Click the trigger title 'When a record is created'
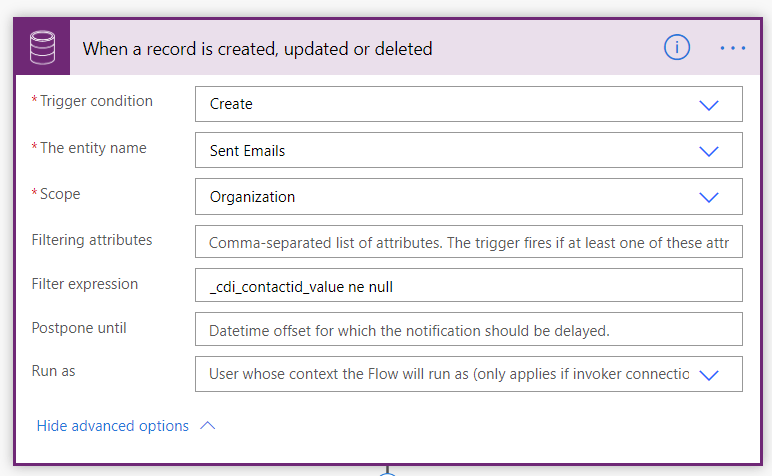Viewport: 772px width, 476px height. tap(257, 48)
